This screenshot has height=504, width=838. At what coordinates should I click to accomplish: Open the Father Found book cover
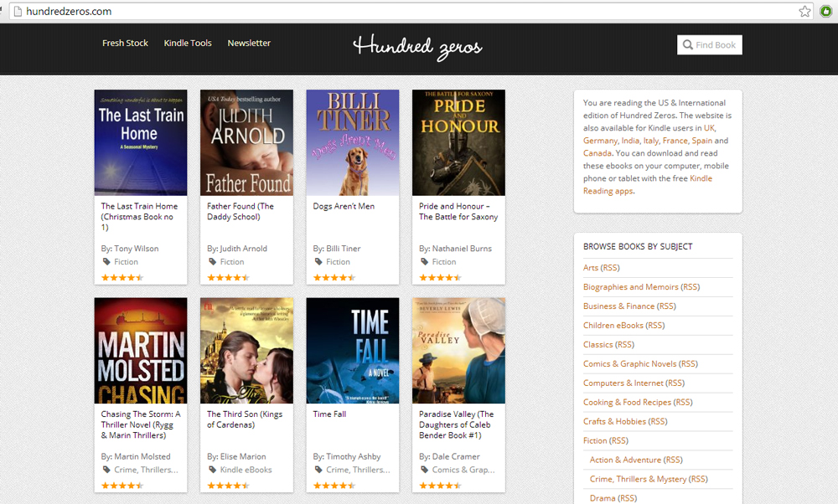pos(246,142)
